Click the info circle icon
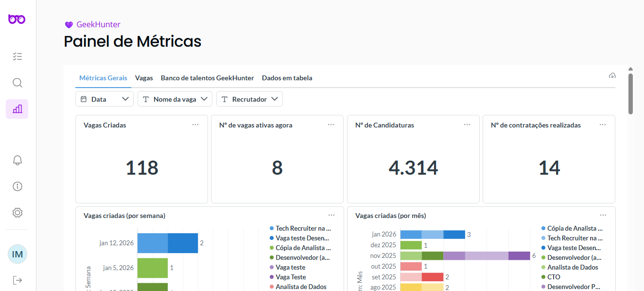This screenshot has height=291, width=644. 17,186
